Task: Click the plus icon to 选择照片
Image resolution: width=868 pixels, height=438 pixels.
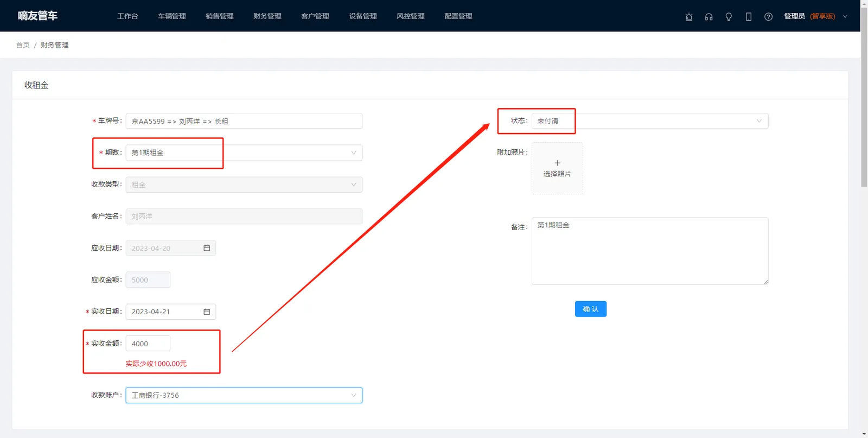Action: click(557, 163)
